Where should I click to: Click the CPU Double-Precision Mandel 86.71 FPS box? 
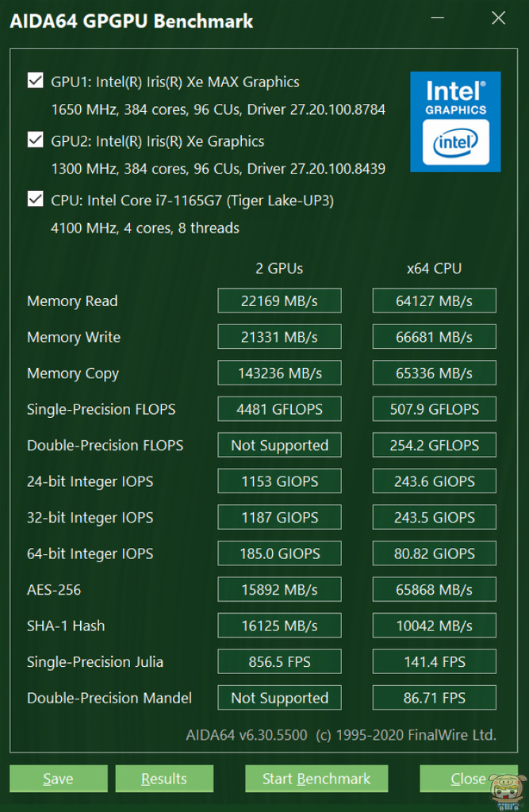tap(434, 698)
